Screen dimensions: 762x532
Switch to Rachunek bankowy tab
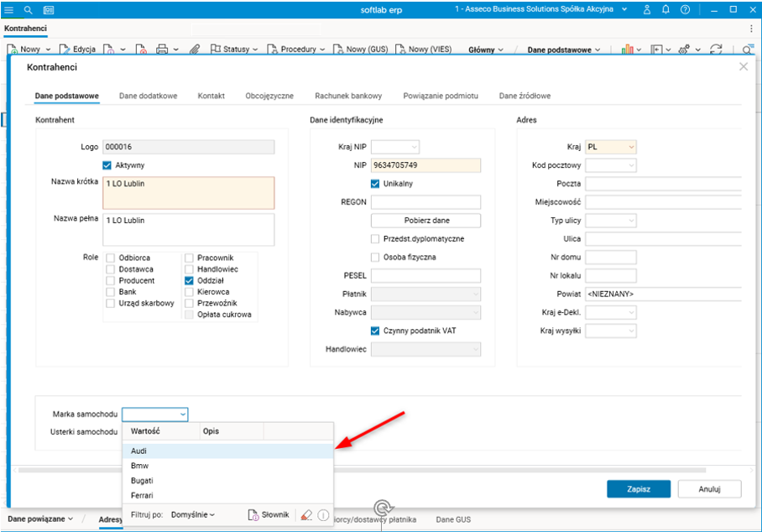[348, 96]
